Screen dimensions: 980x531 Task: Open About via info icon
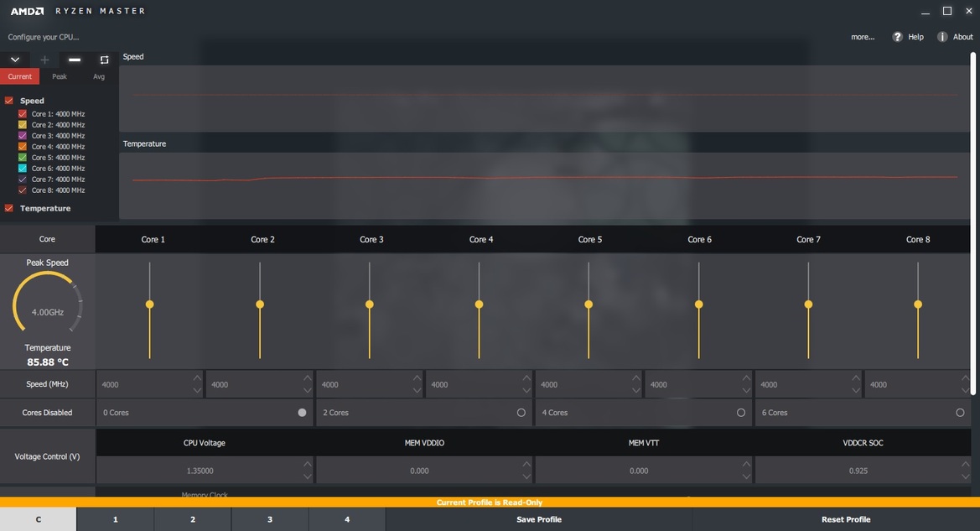(x=942, y=37)
